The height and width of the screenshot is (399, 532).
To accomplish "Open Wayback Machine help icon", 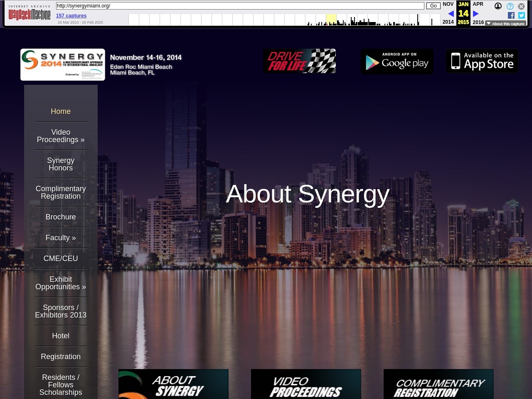I will [x=510, y=6].
